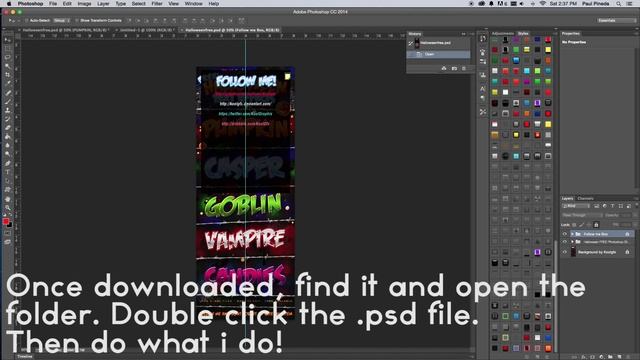Select the Eyedropper tool
The width and height of the screenshot is (640, 360).
pyautogui.click(x=8, y=84)
